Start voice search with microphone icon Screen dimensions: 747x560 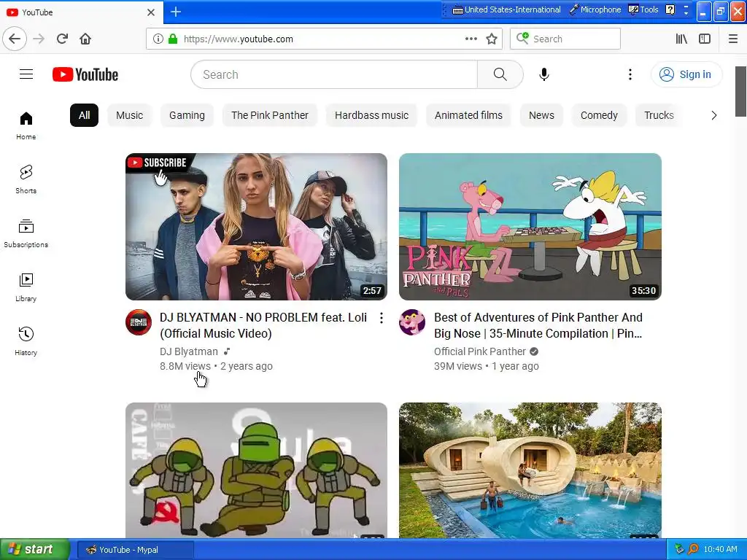click(544, 74)
